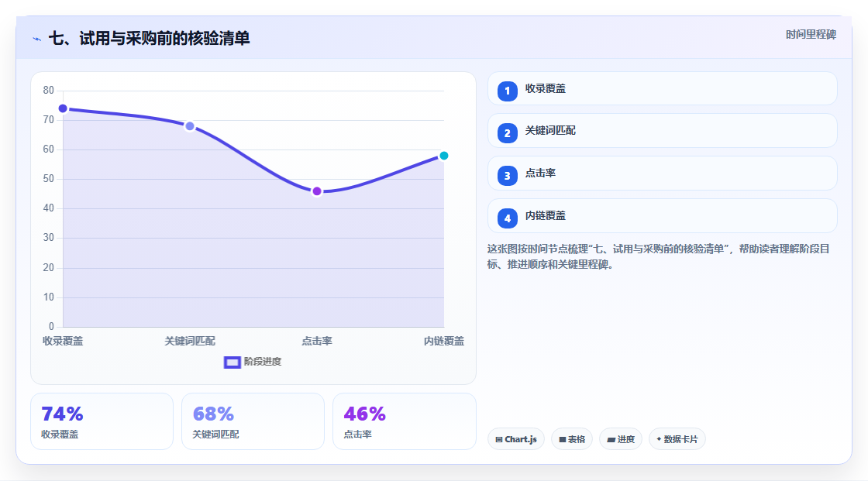Select the 点击率 data point at 46
Viewport: 868px width, 481px height.
[317, 191]
